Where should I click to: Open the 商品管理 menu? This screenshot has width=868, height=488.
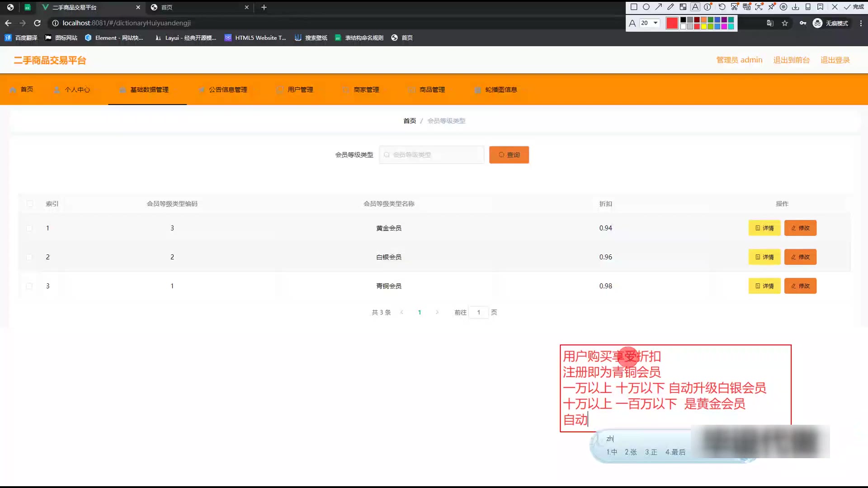[432, 89]
